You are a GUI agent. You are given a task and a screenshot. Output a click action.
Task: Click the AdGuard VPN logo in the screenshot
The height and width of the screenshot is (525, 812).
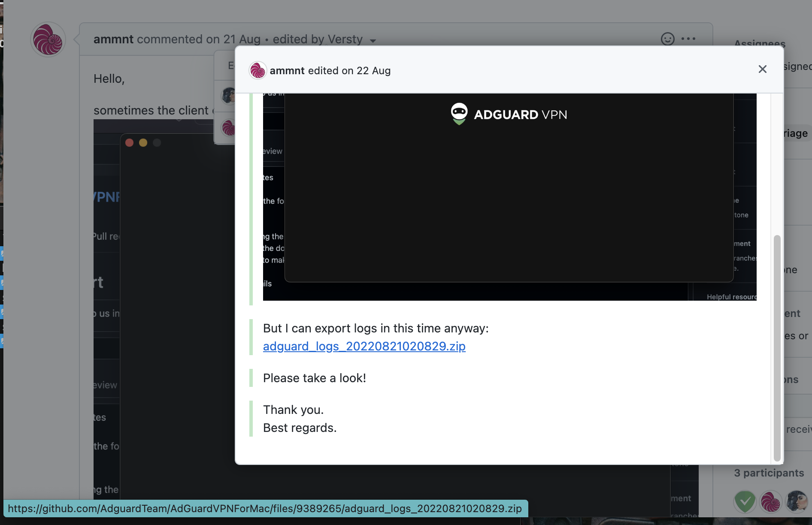click(508, 114)
